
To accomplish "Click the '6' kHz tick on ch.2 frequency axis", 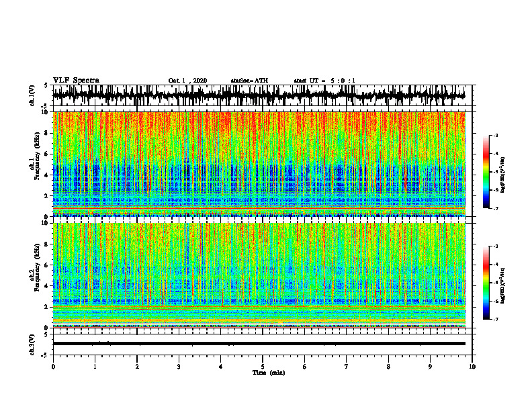I will click(47, 265).
